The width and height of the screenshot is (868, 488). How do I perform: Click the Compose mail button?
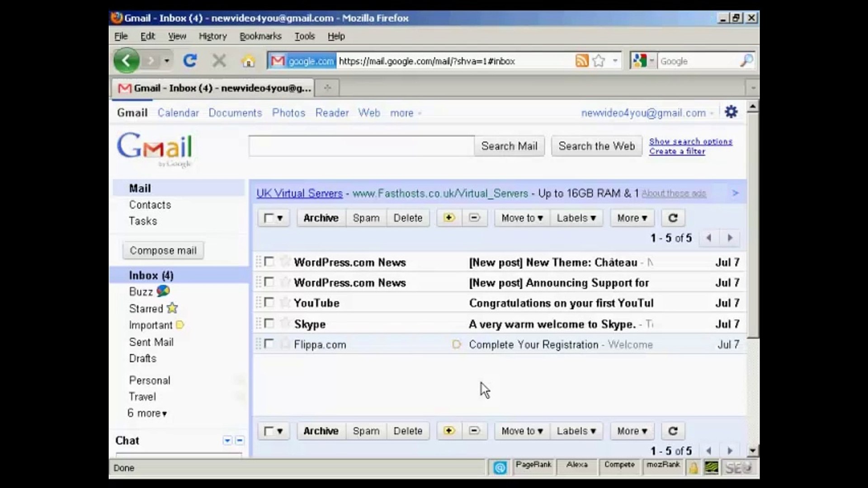click(163, 250)
